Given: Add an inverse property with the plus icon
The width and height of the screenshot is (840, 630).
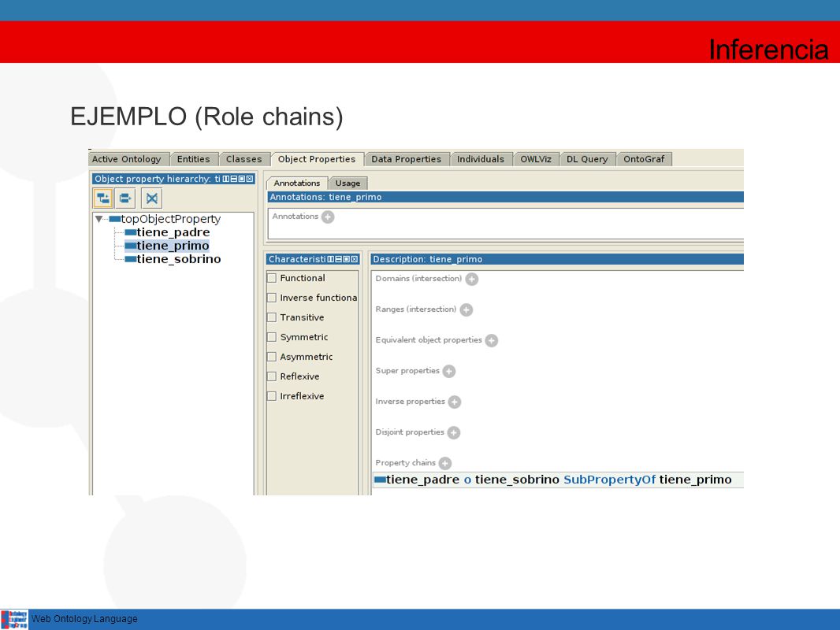Looking at the screenshot, I should click(455, 402).
